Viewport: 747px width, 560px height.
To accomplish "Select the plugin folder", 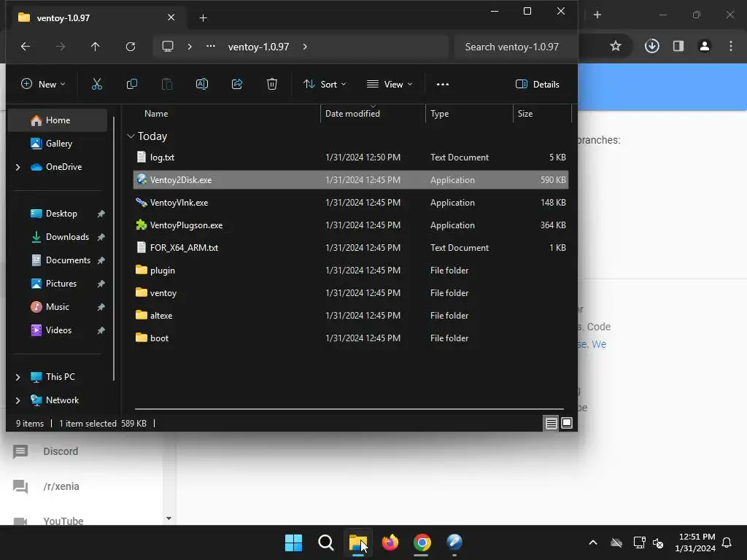I will tap(351, 270).
